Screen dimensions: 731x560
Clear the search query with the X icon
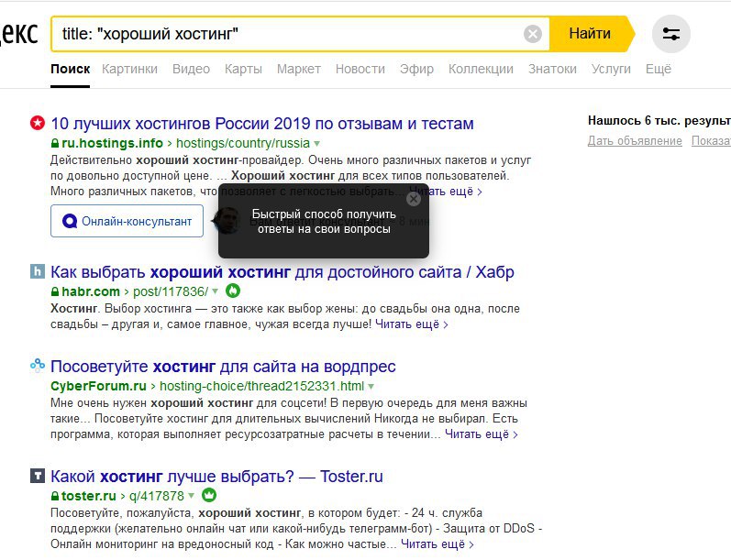(x=532, y=34)
